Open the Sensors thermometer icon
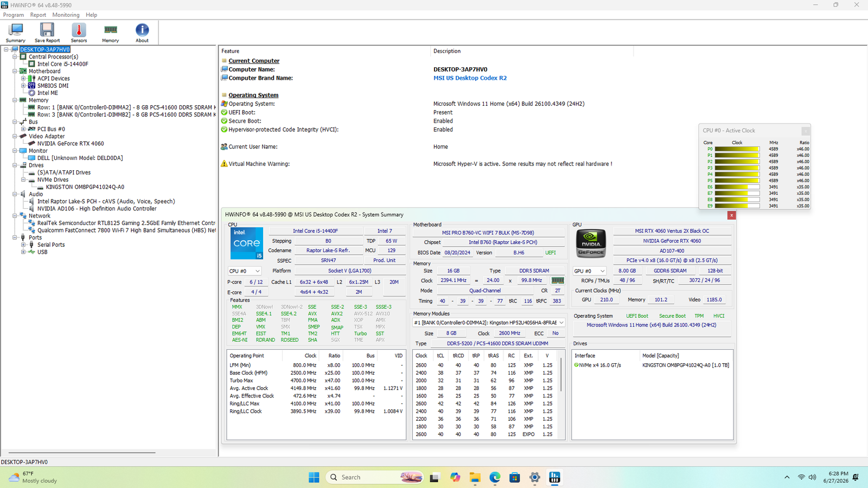868x488 pixels. [x=79, y=33]
